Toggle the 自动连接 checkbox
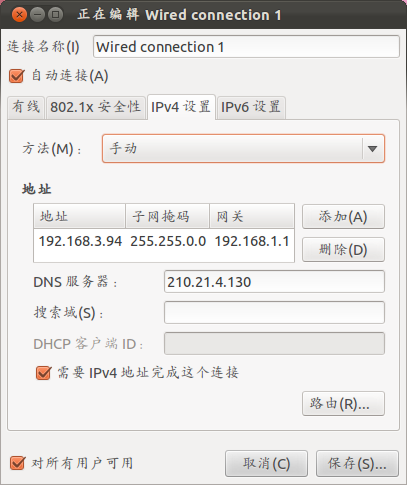The image size is (407, 485). pos(17,76)
